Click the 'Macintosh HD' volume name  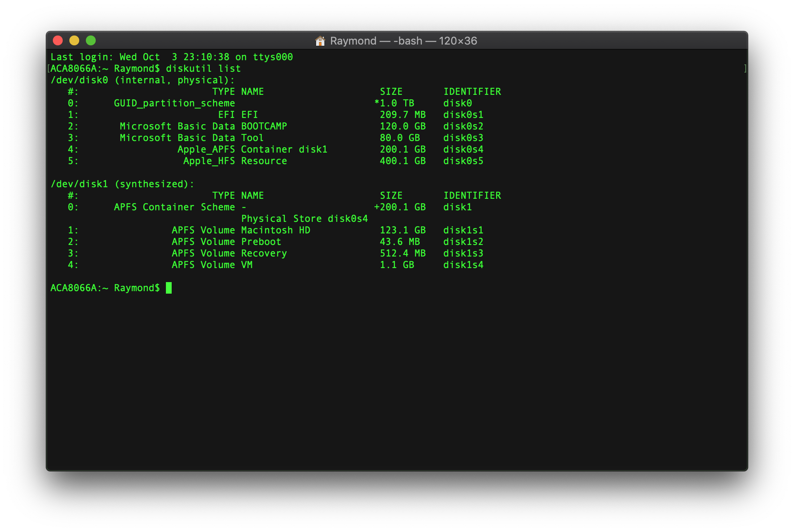click(x=276, y=230)
